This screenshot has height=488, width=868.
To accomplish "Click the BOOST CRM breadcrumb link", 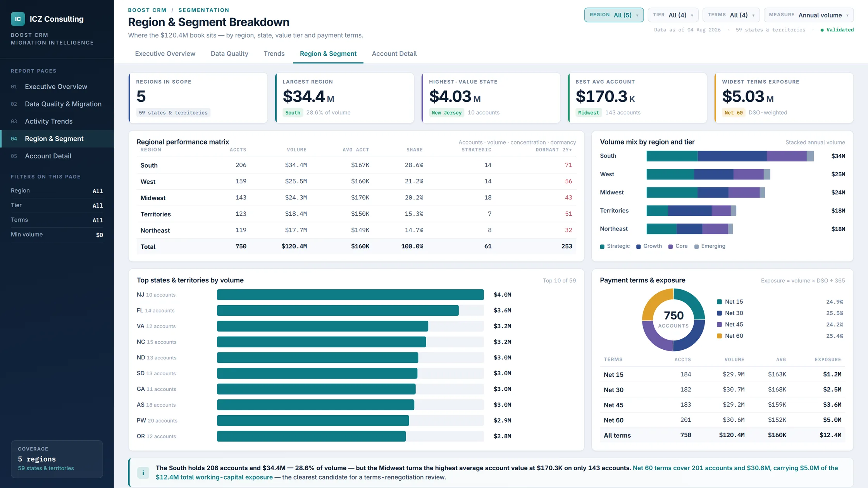I will click(147, 10).
